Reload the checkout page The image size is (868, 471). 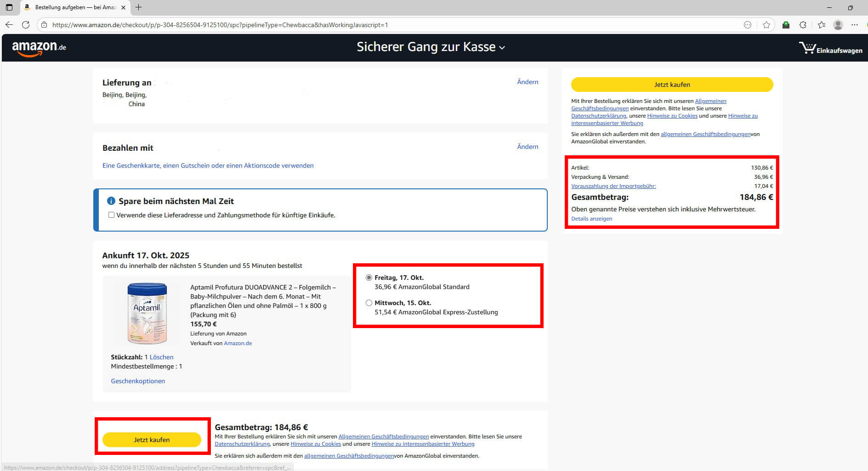tap(26, 25)
